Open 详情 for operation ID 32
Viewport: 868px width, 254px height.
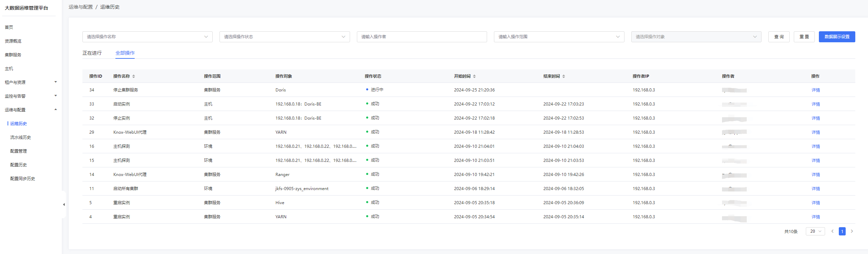816,118
